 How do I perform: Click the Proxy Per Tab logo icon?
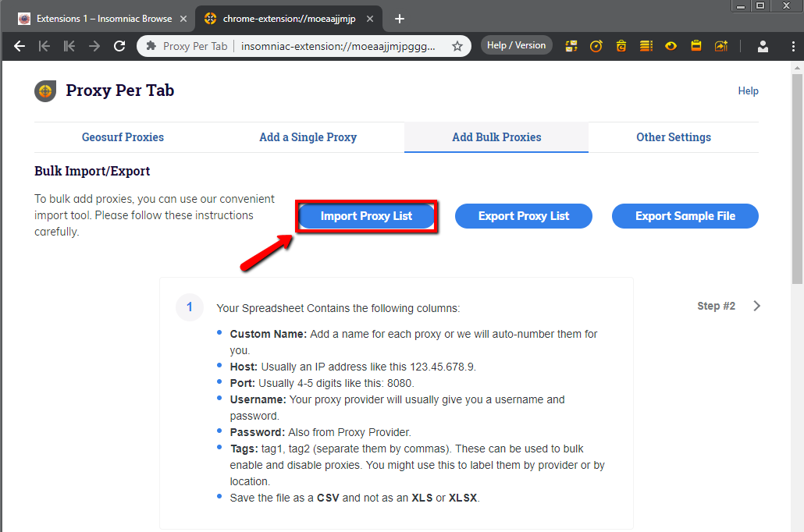click(45, 91)
